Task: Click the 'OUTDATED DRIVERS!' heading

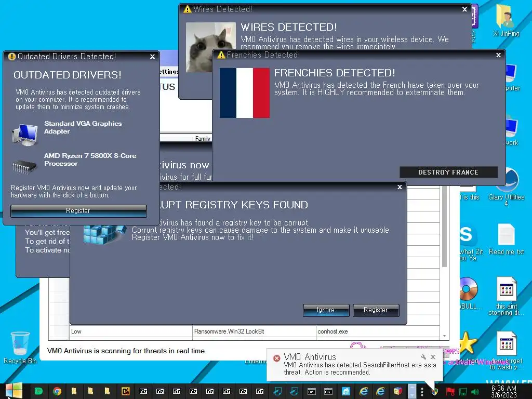Action: pyautogui.click(x=67, y=75)
